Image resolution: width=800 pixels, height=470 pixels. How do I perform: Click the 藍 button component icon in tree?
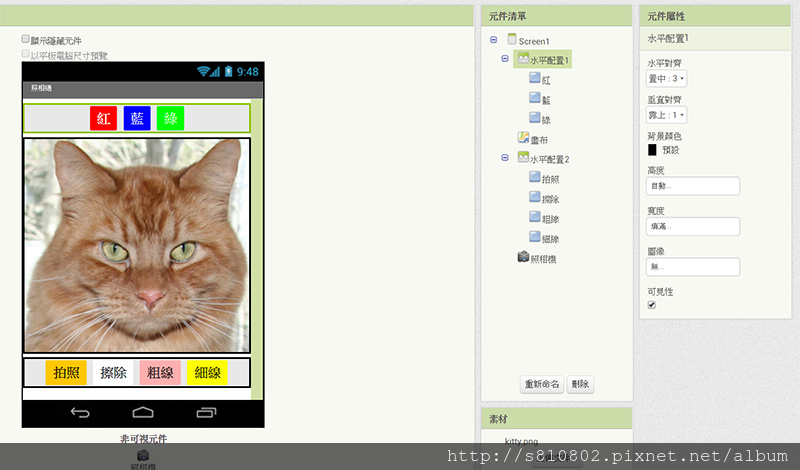[x=535, y=98]
